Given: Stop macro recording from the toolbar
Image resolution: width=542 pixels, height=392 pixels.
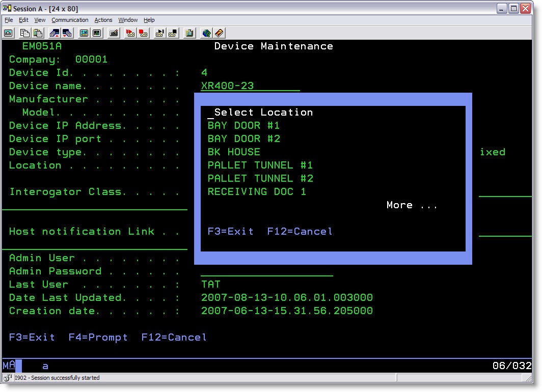Looking at the screenshot, I should (143, 33).
